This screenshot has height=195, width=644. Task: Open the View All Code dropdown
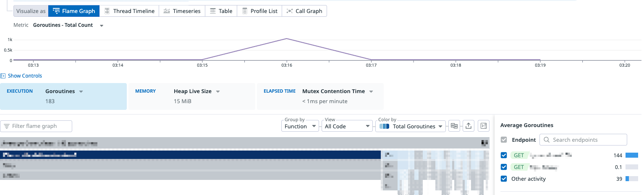pos(347,126)
